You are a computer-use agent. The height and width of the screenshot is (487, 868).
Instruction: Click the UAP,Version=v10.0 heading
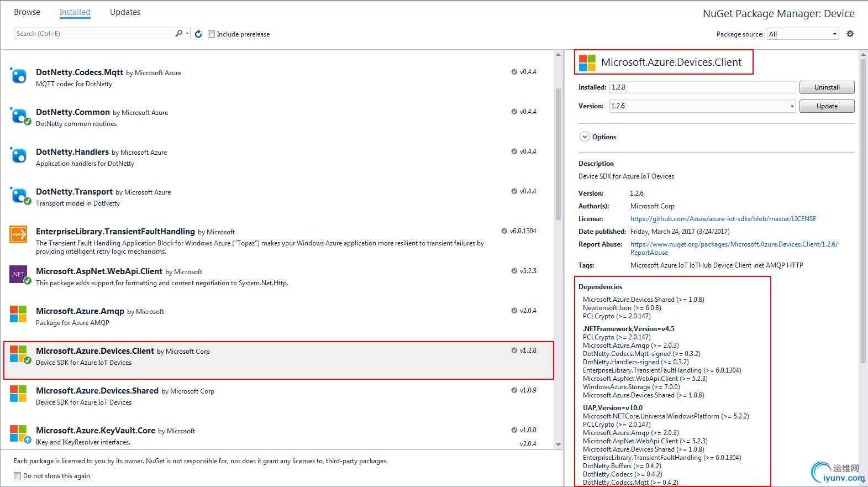coord(613,408)
